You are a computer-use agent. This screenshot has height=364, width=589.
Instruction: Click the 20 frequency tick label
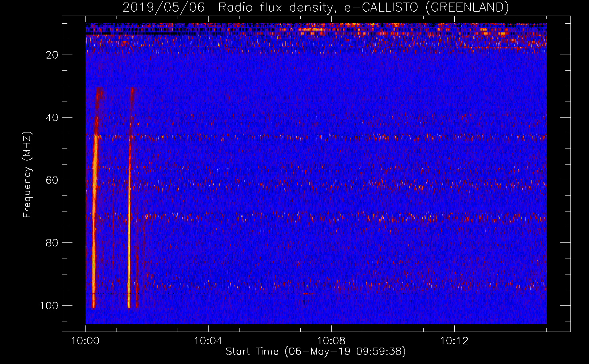(x=52, y=55)
